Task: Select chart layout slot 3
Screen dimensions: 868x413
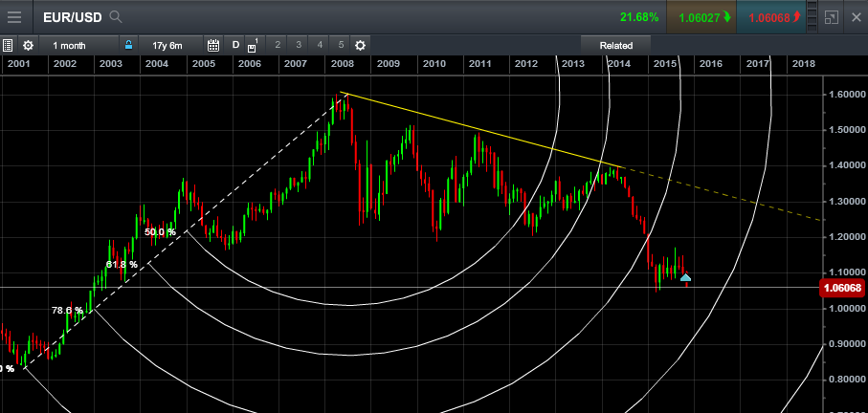Action: (x=299, y=45)
